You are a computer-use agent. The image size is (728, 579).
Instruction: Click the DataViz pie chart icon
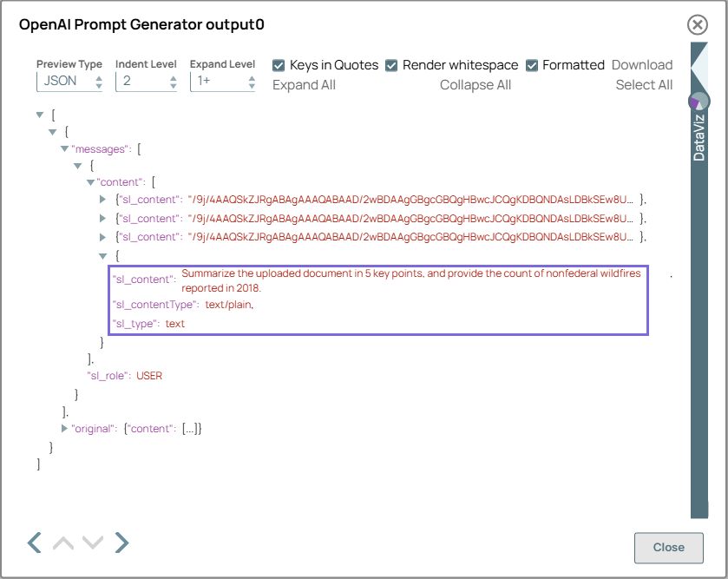699,101
